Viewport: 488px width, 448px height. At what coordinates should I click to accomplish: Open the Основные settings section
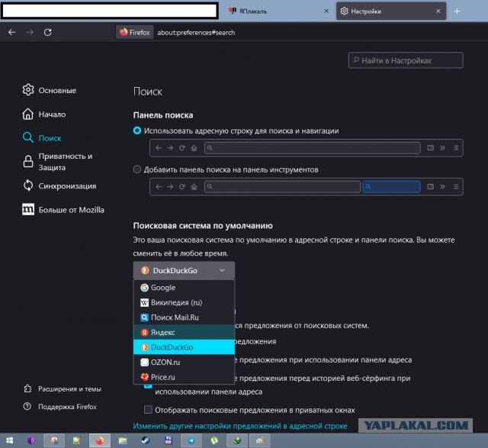[x=49, y=90]
